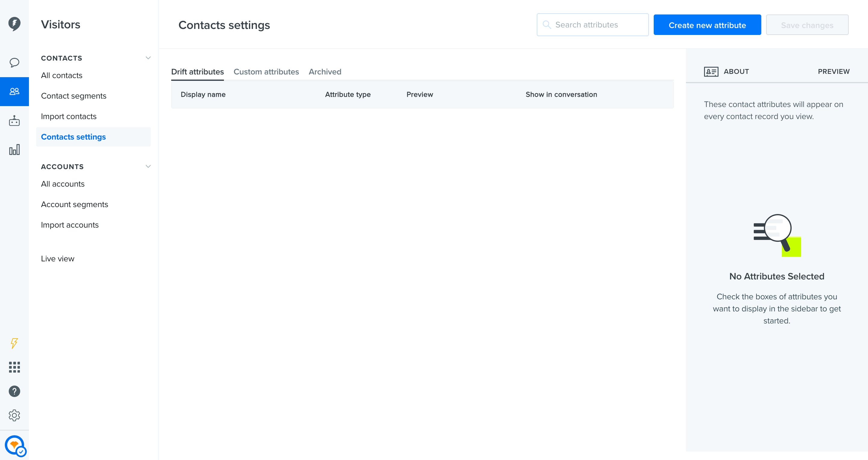Select the ABOUT tab in side panel
The height and width of the screenshot is (460, 868).
click(736, 71)
